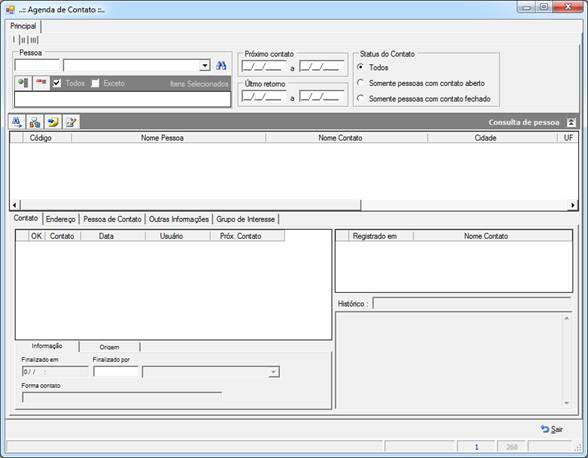
Task: Click the Finalizado por code field
Action: [116, 372]
